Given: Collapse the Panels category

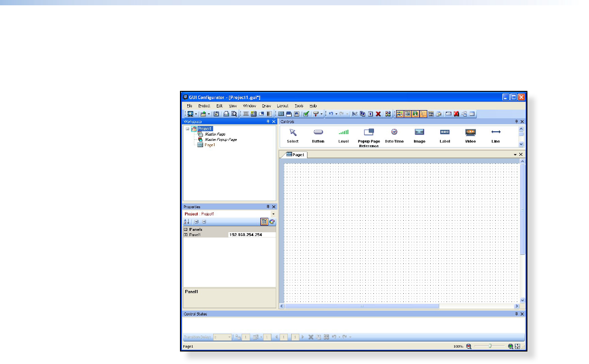Looking at the screenshot, I should pos(186,229).
